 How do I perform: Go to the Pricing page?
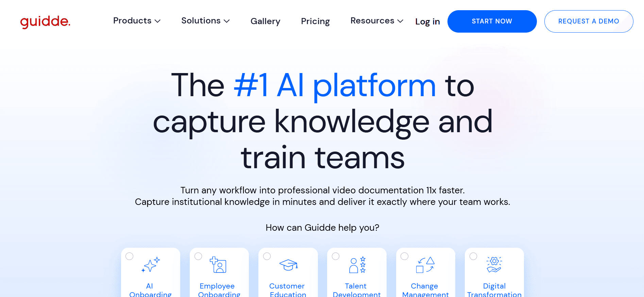click(x=315, y=21)
